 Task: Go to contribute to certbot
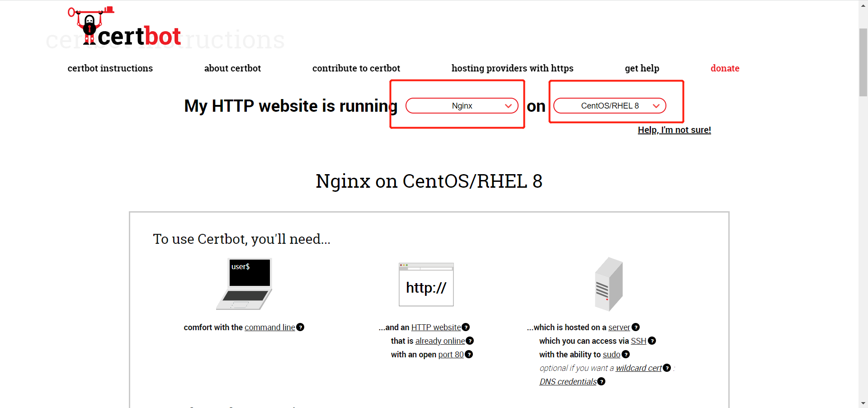[x=356, y=68]
